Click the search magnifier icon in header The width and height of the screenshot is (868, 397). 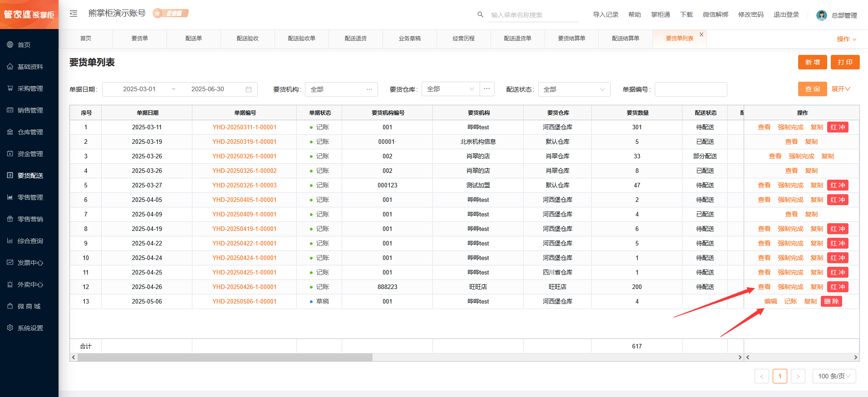(x=480, y=15)
